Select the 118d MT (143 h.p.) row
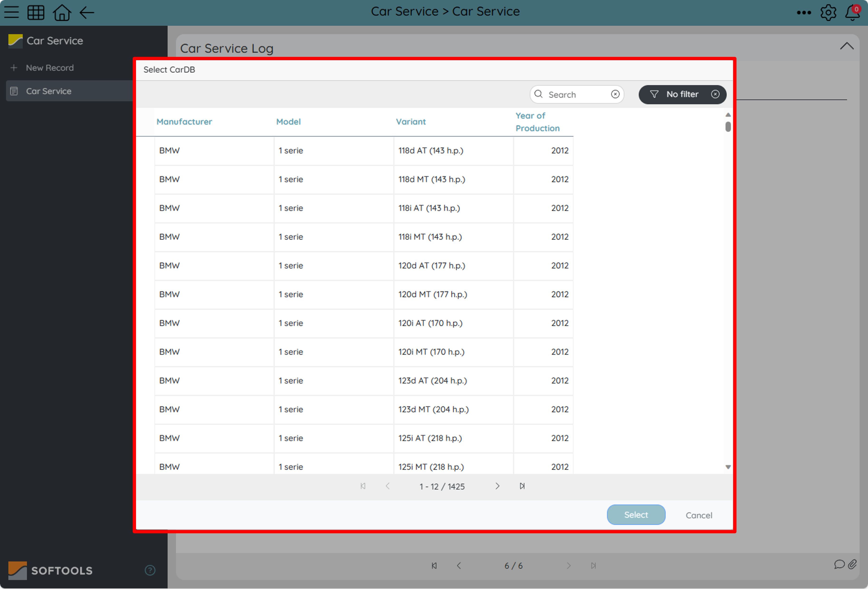The image size is (868, 589). pos(364,179)
